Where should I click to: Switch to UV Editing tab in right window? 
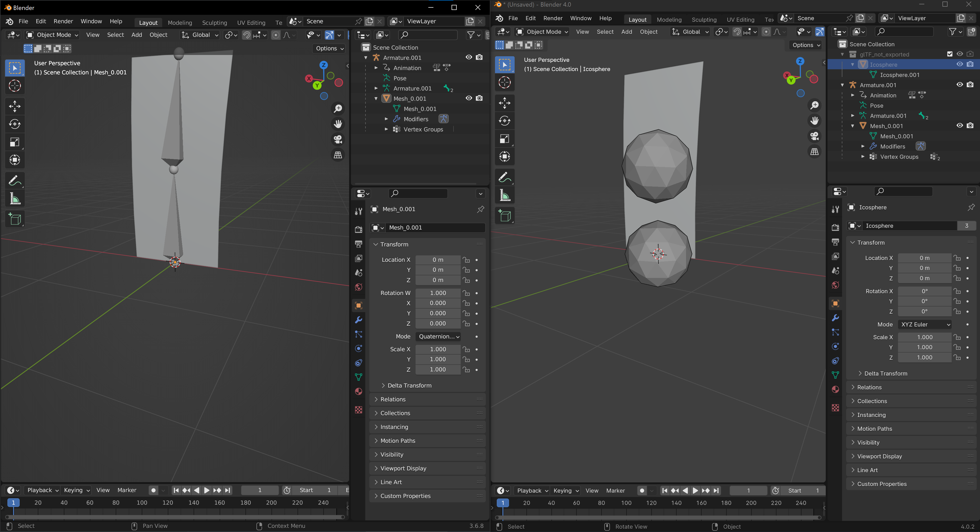(740, 19)
